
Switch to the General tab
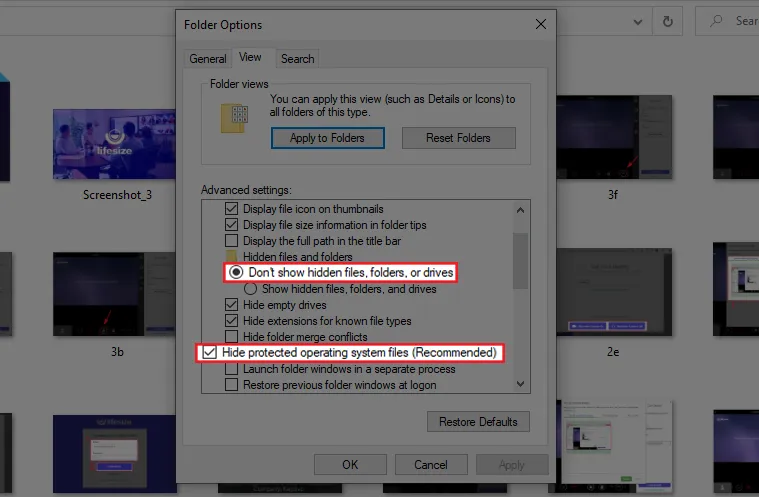[x=208, y=59]
